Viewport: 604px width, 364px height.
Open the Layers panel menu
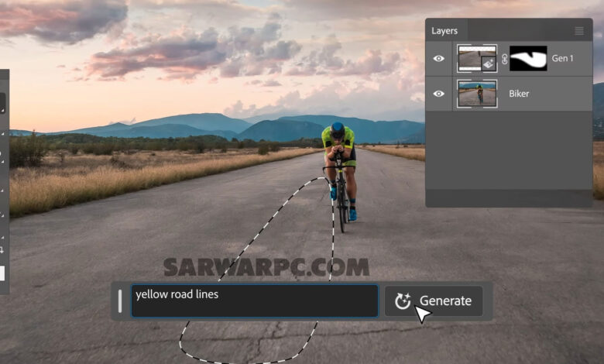pyautogui.click(x=579, y=31)
